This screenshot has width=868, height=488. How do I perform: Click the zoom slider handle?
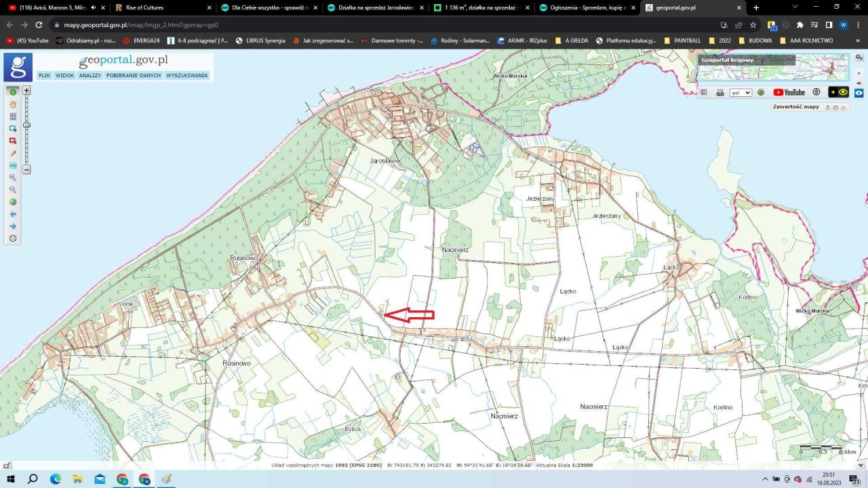(26, 125)
